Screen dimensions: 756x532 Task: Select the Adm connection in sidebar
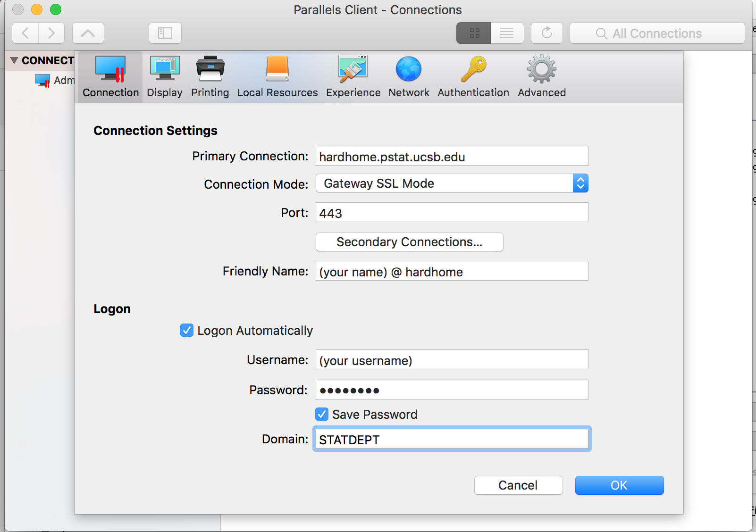pyautogui.click(x=54, y=80)
